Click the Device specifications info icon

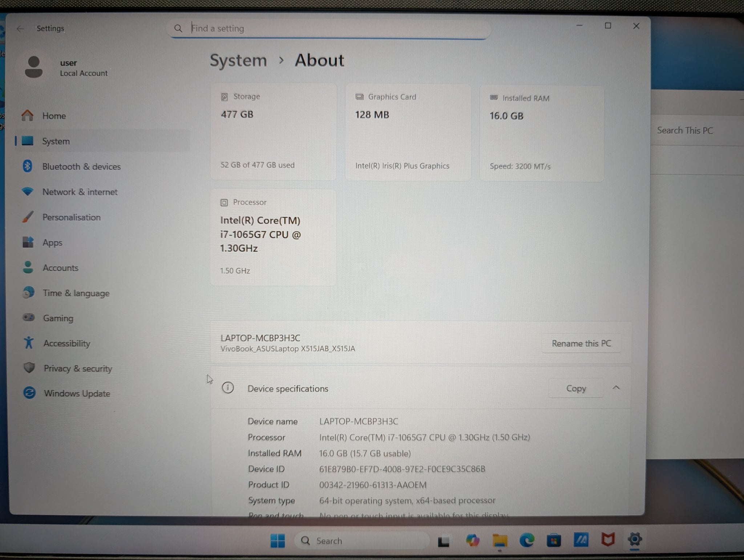[x=228, y=388]
